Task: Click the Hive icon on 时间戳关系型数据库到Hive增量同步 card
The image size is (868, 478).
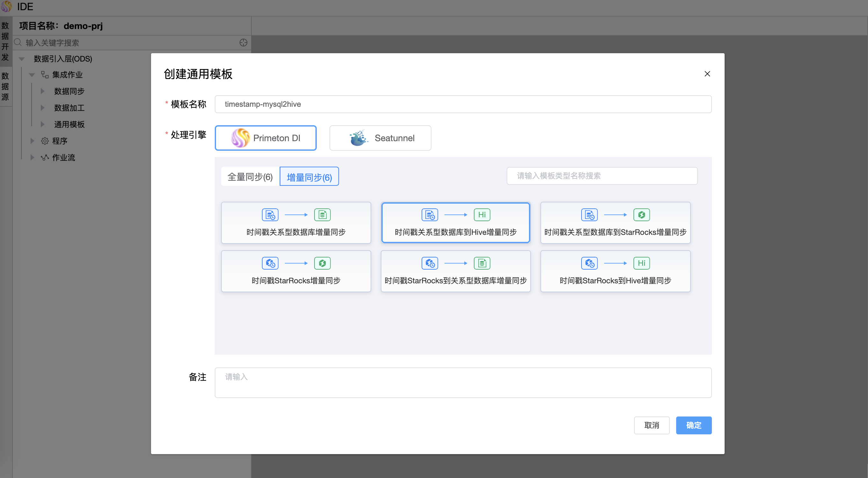Action: pos(482,214)
